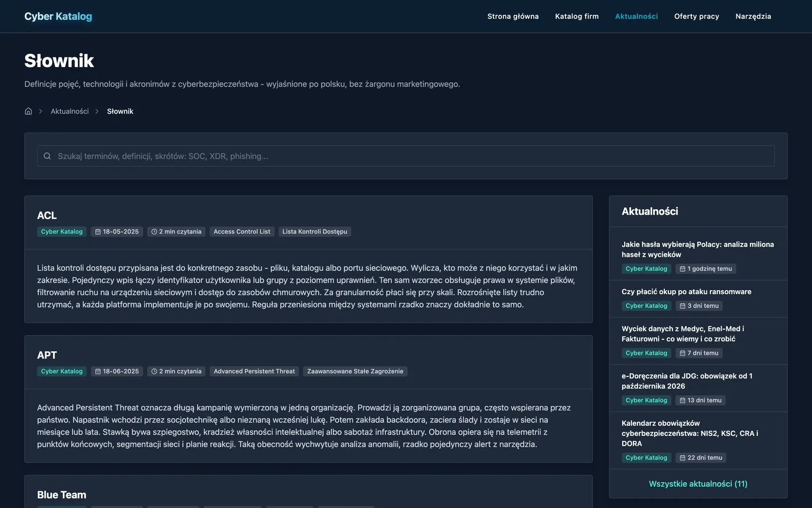Click Wszystkie aktualności (11) link
Viewport: 812px width, 508px height.
698,484
